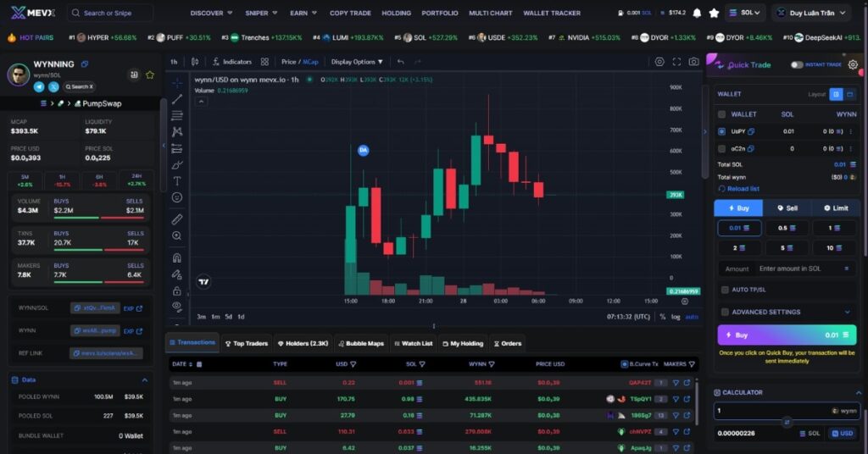This screenshot has width=868, height=454.
Task: Choose the 0.5 SOL amount preset
Action: (787, 228)
